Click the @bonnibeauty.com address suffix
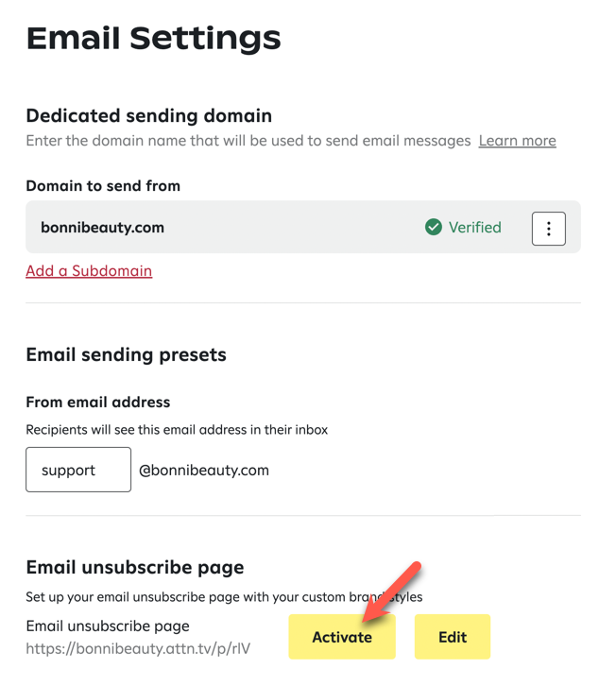 pyautogui.click(x=204, y=471)
